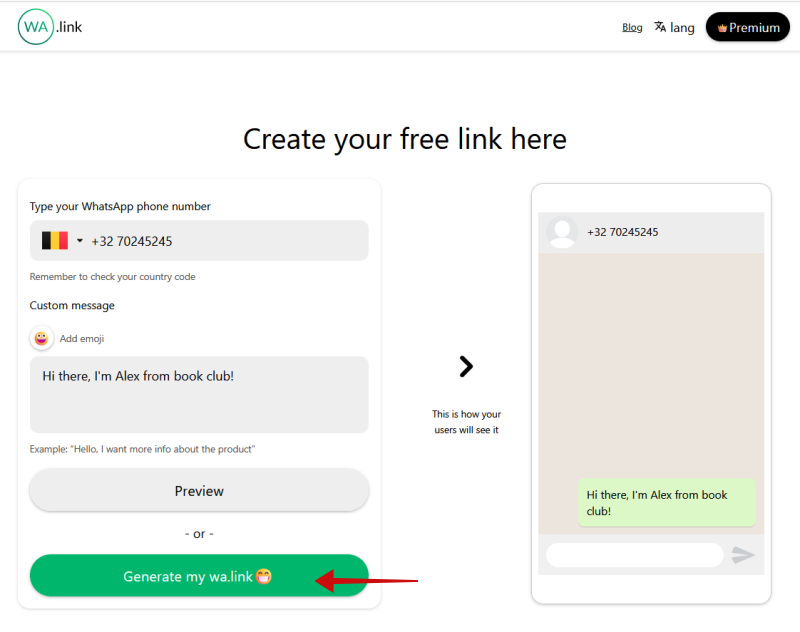Image resolution: width=800 pixels, height=632 pixels.
Task: Click the +32 70245245 chat header
Action: pos(620,231)
